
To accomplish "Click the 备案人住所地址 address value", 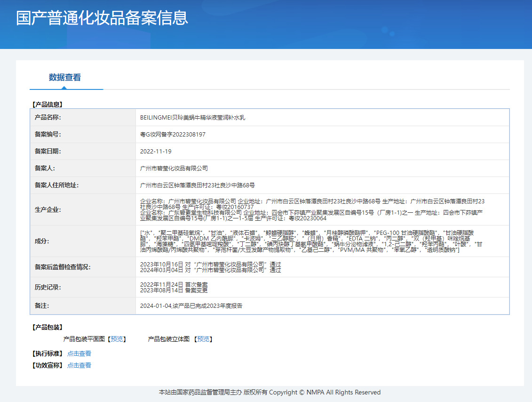I will point(198,185).
